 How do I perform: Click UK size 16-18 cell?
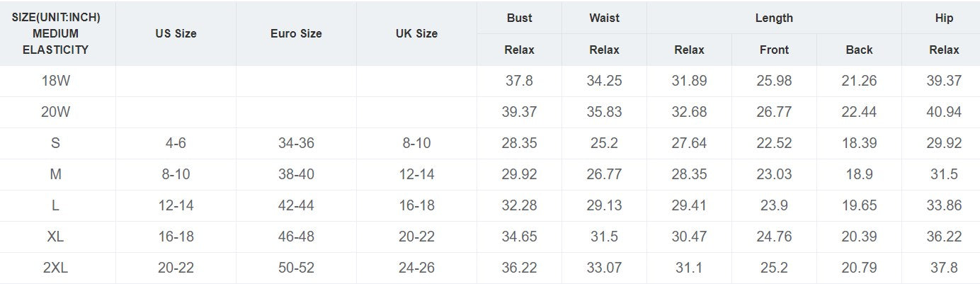pyautogui.click(x=416, y=205)
